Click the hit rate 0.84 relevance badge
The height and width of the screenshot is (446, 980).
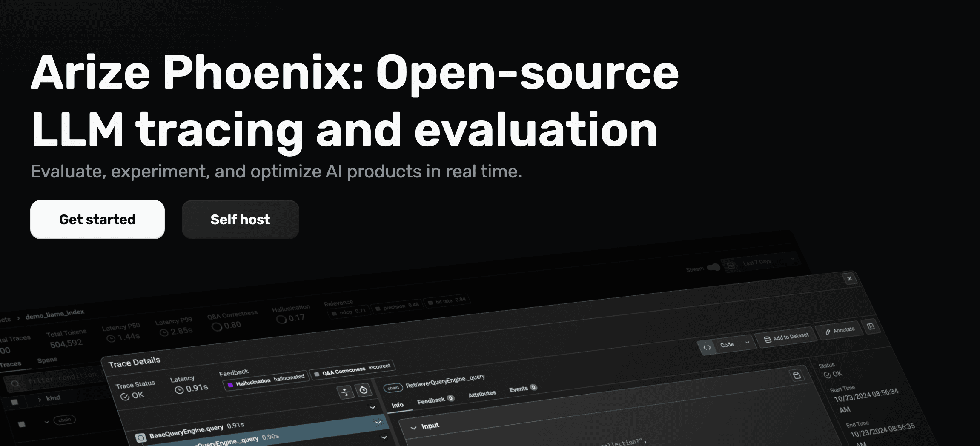(x=447, y=300)
